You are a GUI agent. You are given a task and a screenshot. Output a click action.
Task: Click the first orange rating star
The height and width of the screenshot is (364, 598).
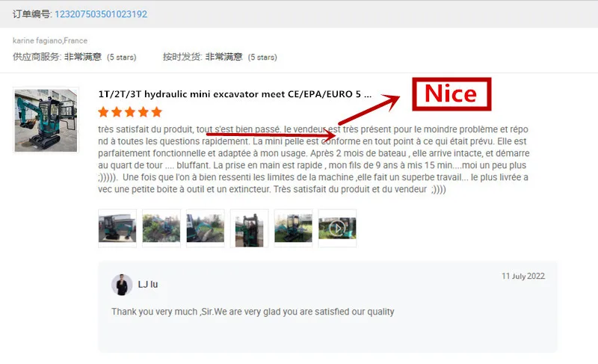pos(103,112)
